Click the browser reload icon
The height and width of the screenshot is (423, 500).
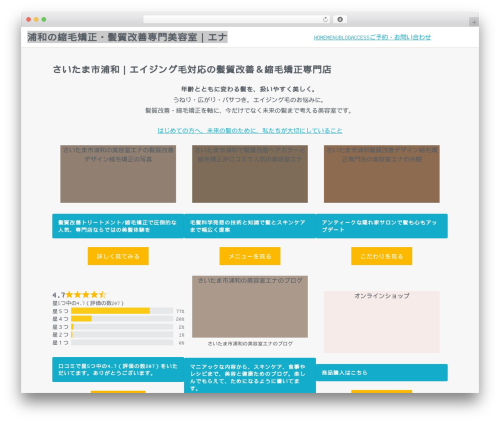[x=325, y=20]
